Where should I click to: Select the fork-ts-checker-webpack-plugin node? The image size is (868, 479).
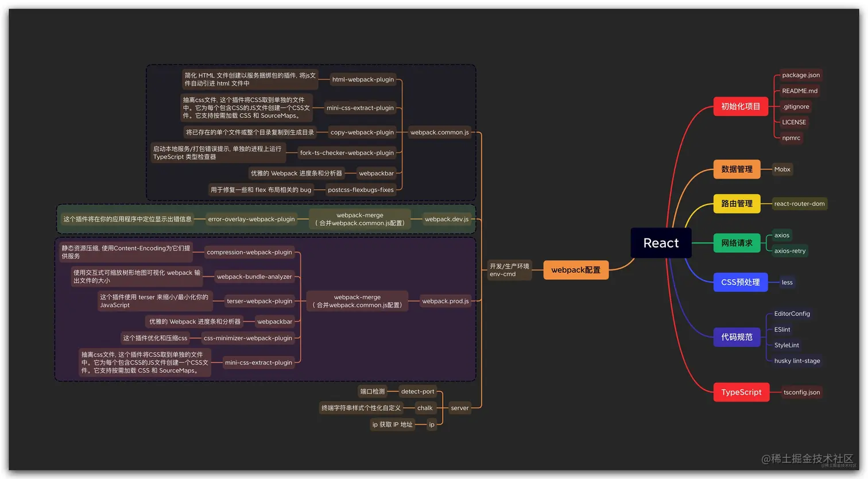(347, 153)
